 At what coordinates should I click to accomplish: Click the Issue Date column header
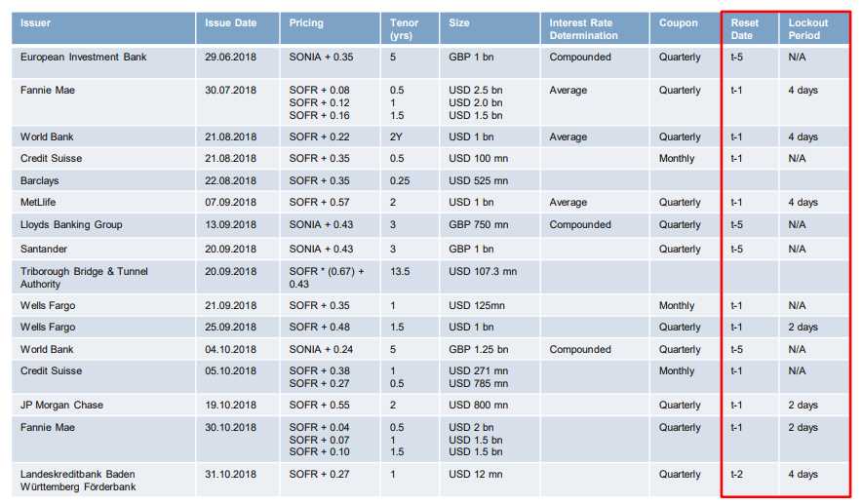tap(238, 28)
